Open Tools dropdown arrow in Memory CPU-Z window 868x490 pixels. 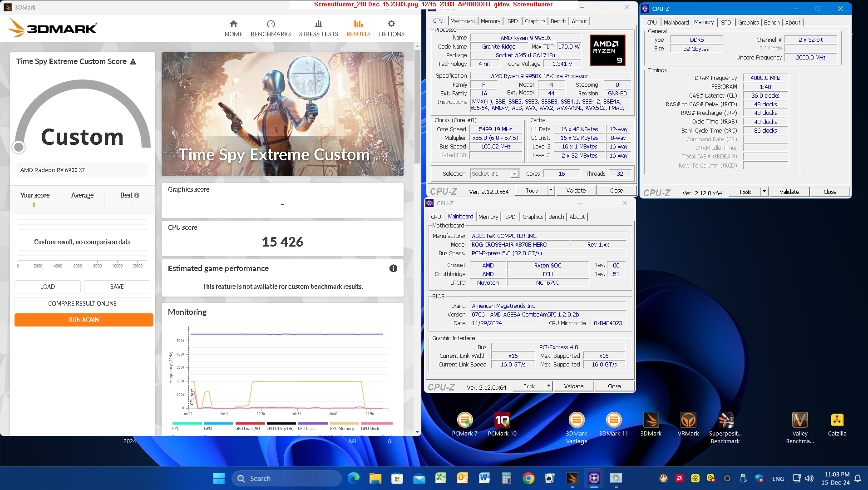click(x=764, y=192)
